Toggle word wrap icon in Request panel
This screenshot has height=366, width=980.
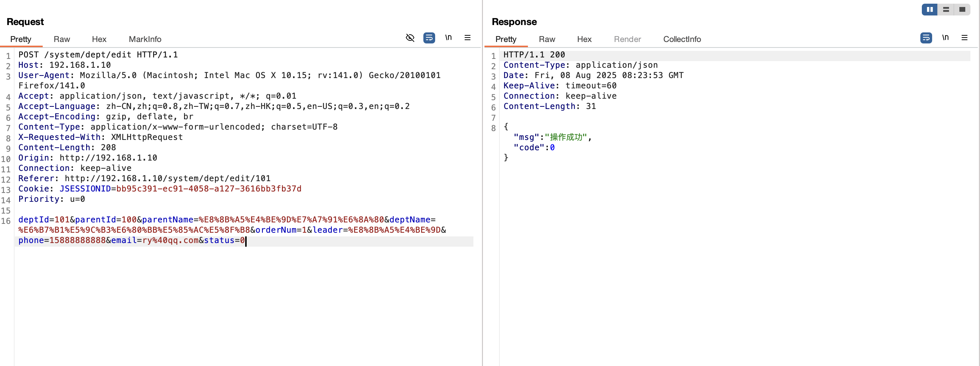coord(429,38)
